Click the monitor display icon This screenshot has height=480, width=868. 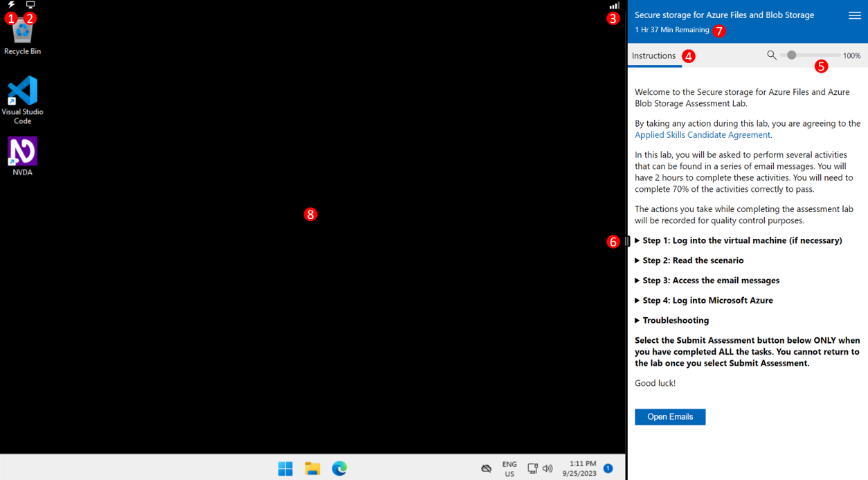[30, 5]
